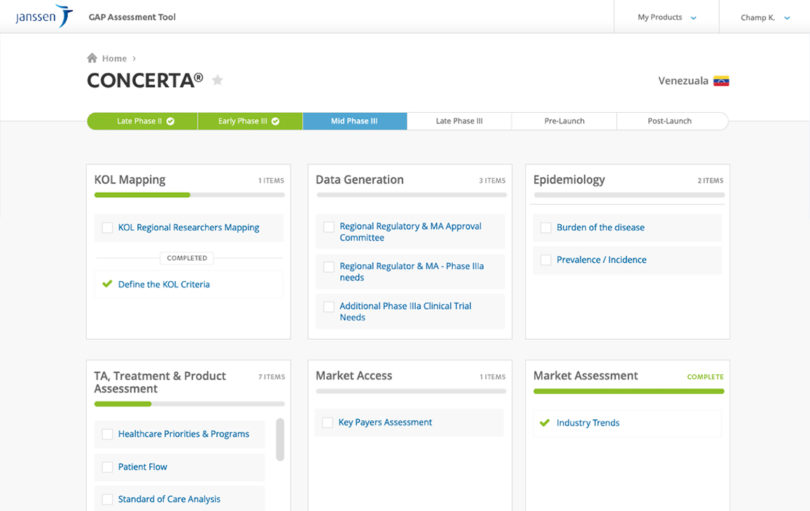Tick the Burden of the disease checkbox

tap(546, 227)
